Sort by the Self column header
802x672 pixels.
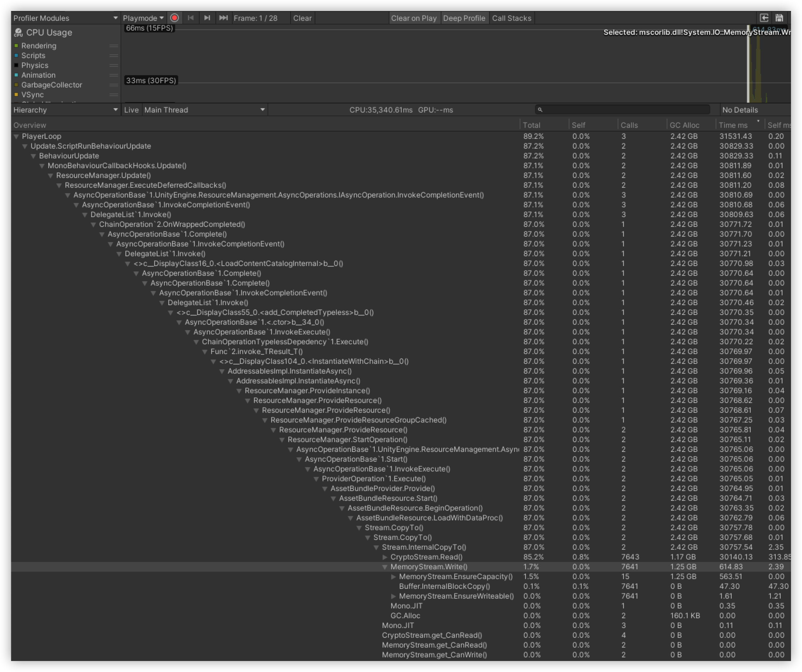pos(593,125)
